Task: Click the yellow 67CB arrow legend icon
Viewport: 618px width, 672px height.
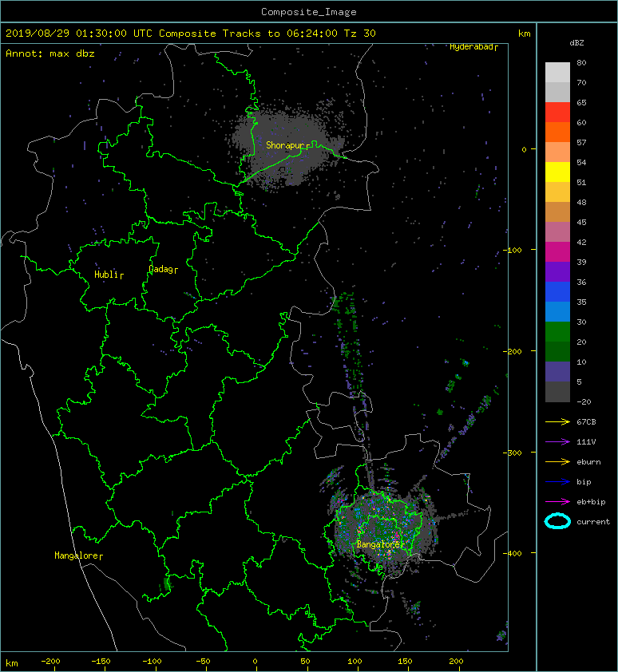Action: pyautogui.click(x=557, y=421)
